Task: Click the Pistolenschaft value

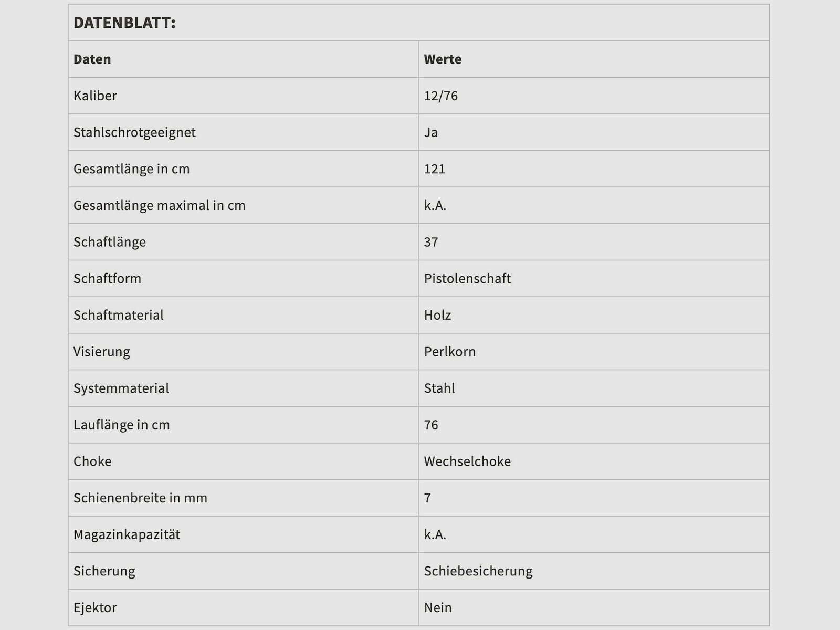Action: [x=467, y=278]
